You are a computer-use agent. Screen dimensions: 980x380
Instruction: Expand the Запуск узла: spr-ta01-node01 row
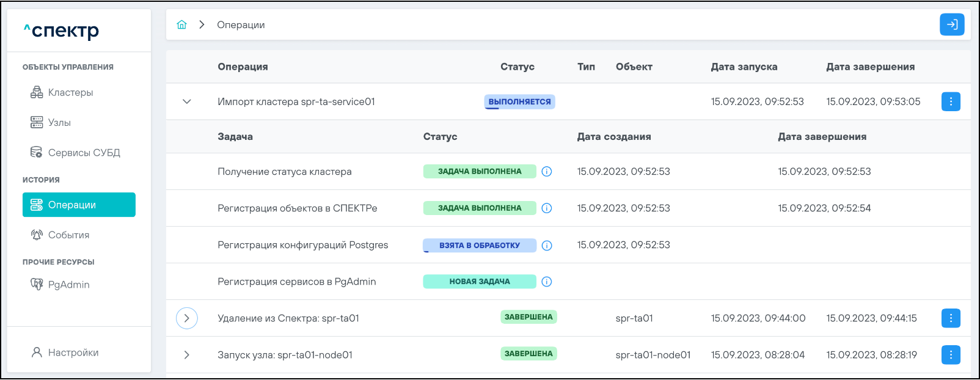(x=187, y=355)
